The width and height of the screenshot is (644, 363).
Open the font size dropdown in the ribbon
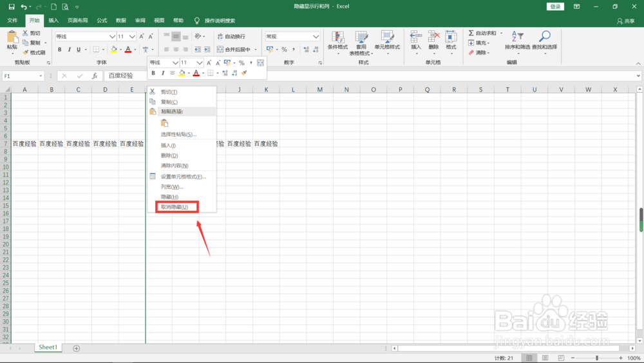click(132, 37)
